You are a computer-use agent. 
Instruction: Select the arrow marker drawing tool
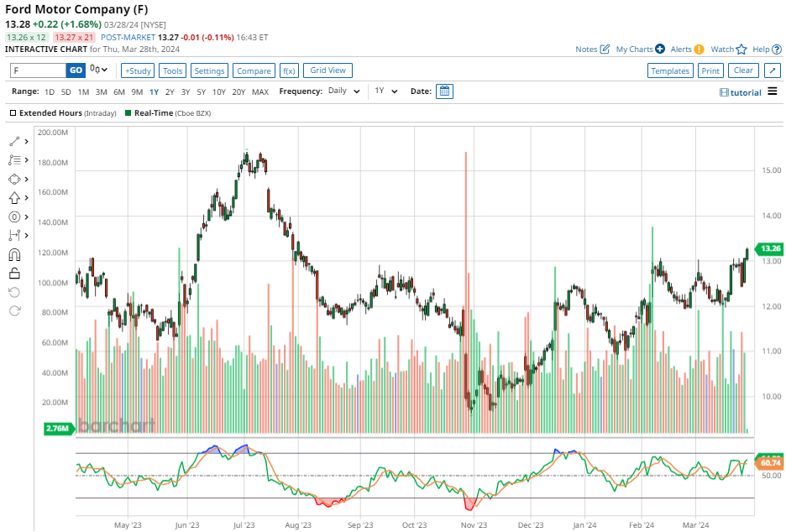14,198
